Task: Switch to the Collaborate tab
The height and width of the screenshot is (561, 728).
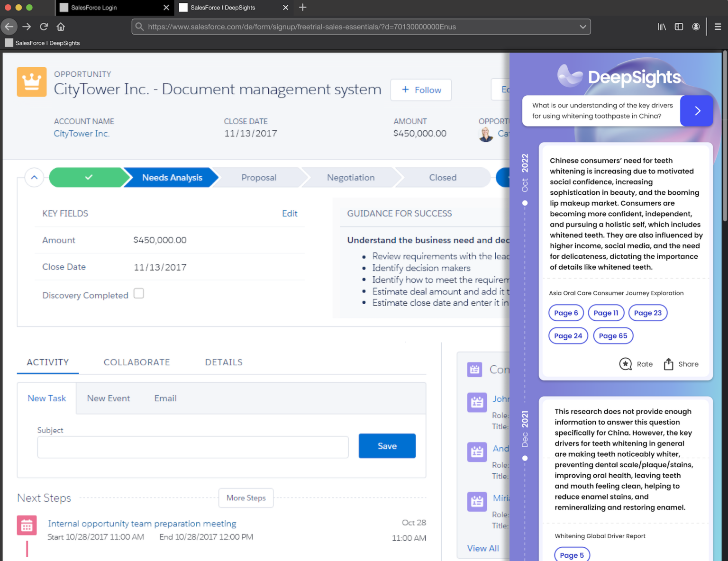Action: tap(136, 362)
